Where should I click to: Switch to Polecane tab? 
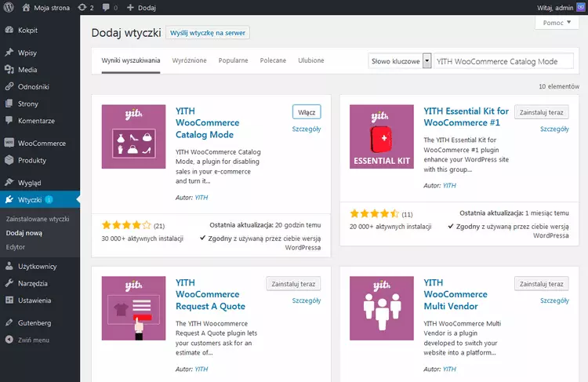click(273, 60)
